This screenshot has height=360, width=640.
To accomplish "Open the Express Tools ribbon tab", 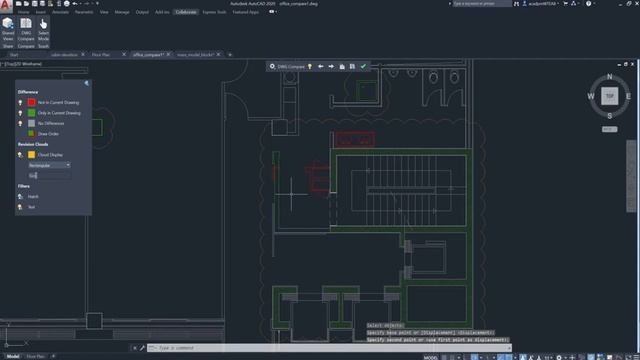I will 214,12.
